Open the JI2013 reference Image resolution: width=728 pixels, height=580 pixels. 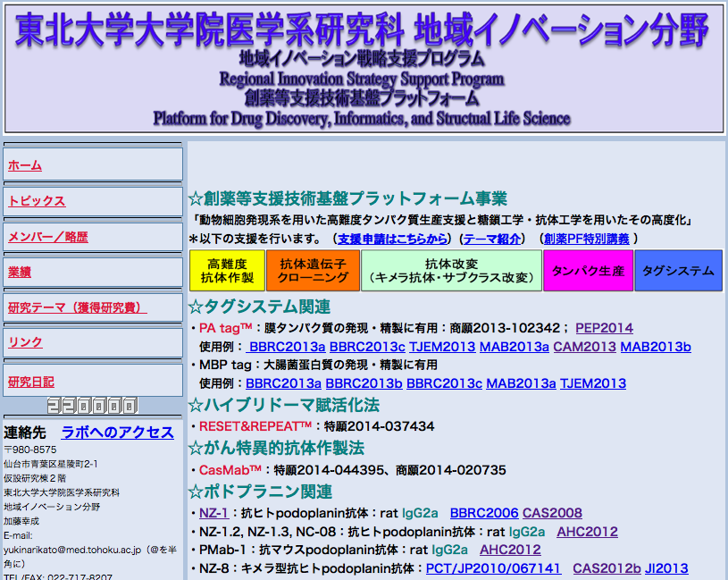pos(666,568)
